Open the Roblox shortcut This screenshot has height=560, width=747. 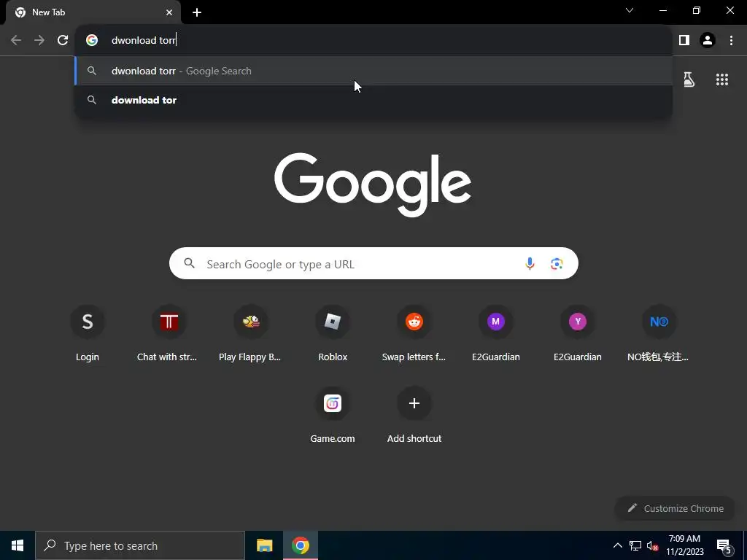pyautogui.click(x=333, y=333)
